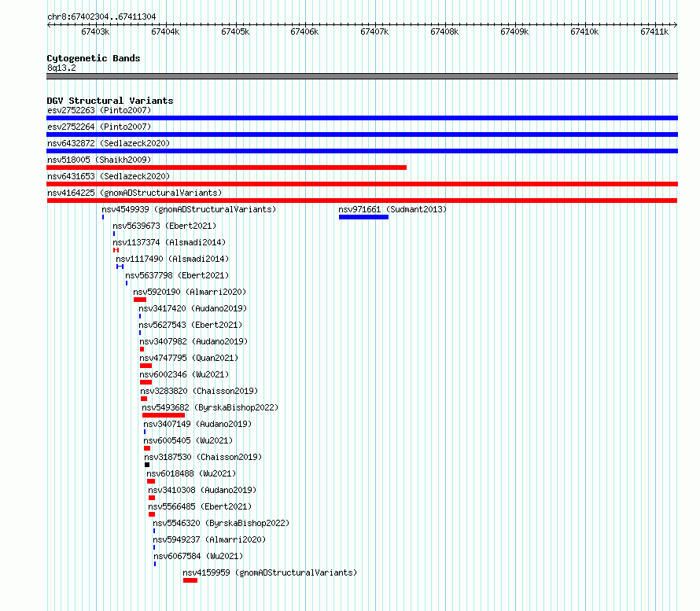Click the Cytogenetic Bands track title
This screenshot has width=700, height=611.
(x=94, y=58)
